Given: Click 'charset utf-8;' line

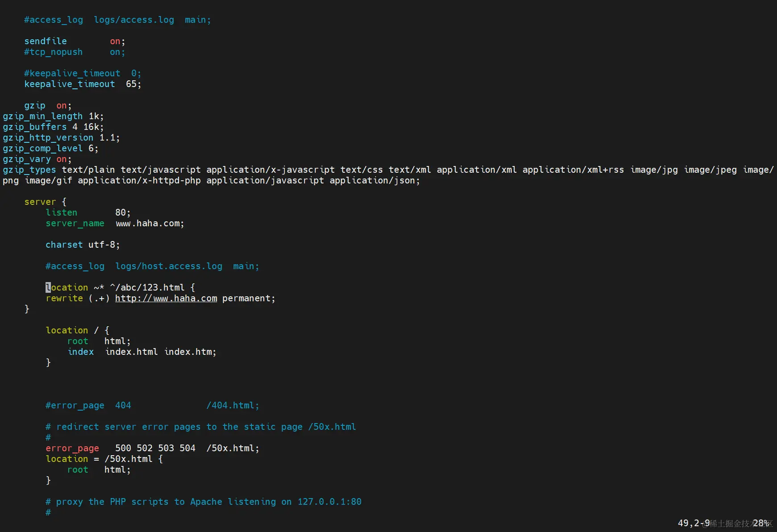Looking at the screenshot, I should tap(83, 245).
